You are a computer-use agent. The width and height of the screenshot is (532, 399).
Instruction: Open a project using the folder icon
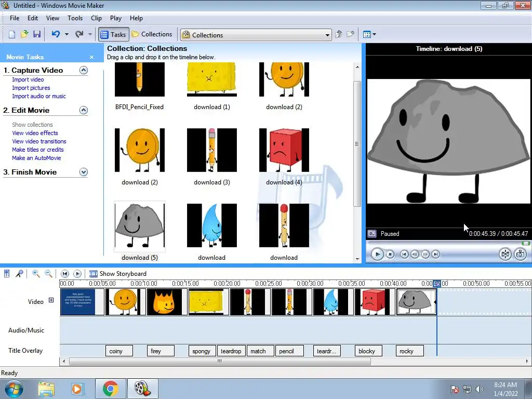click(x=24, y=34)
